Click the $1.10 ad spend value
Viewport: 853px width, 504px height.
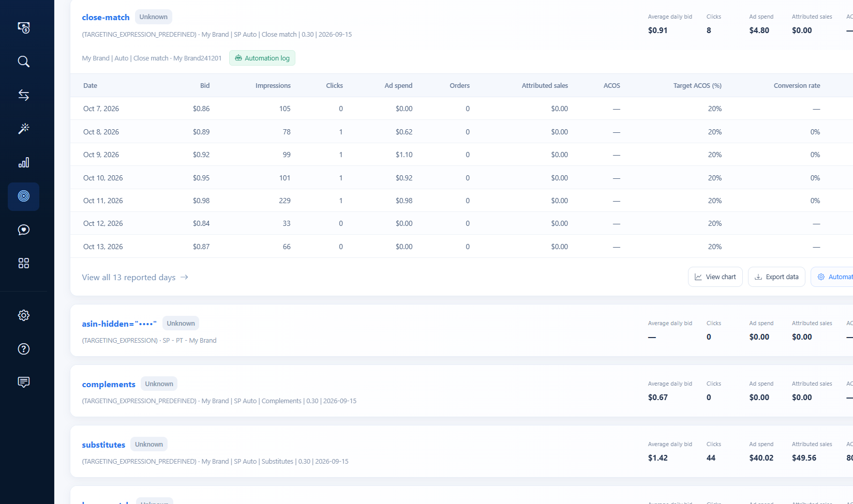[404, 155]
